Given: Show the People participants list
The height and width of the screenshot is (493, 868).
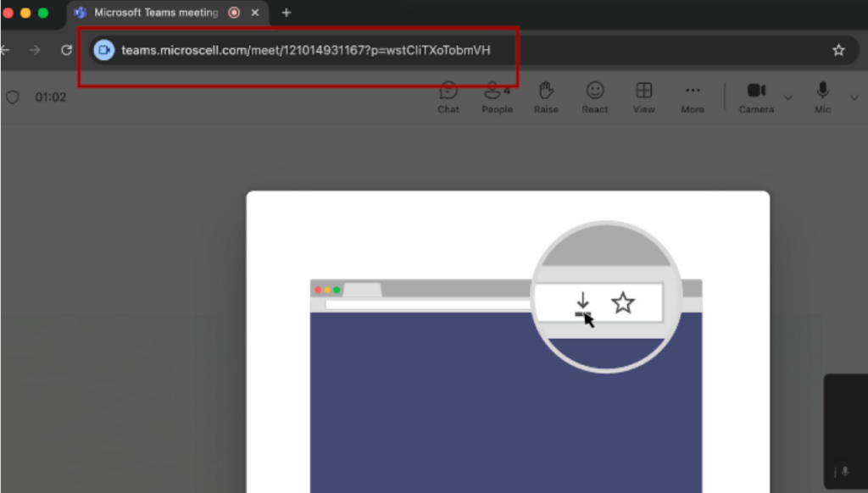Looking at the screenshot, I should pyautogui.click(x=497, y=98).
